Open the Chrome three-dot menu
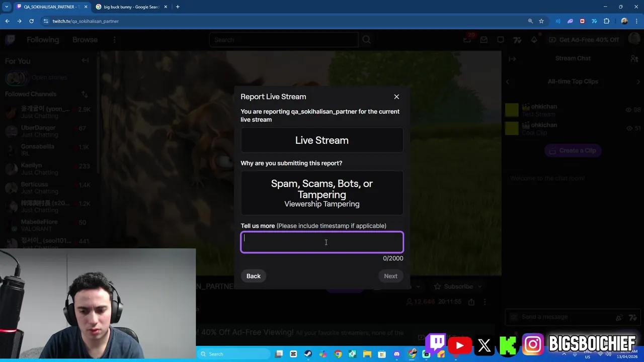The image size is (644, 362). coord(636,21)
